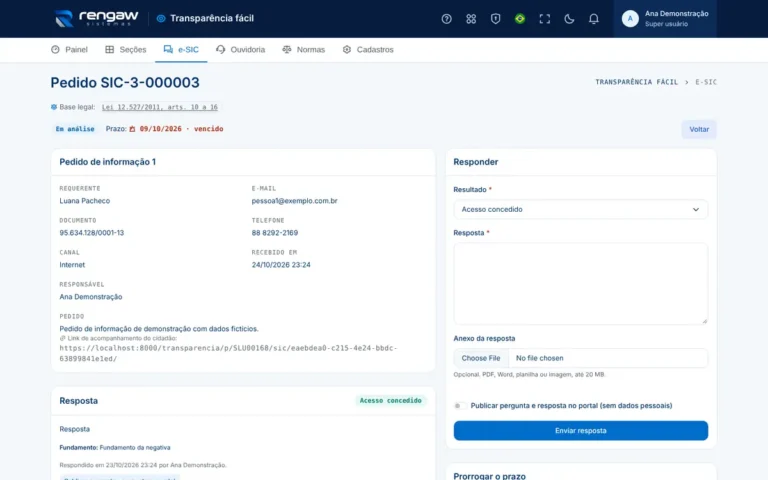Click received date 24/10/2026 23:24
Screen dimensions: 768x480
coord(281,264)
